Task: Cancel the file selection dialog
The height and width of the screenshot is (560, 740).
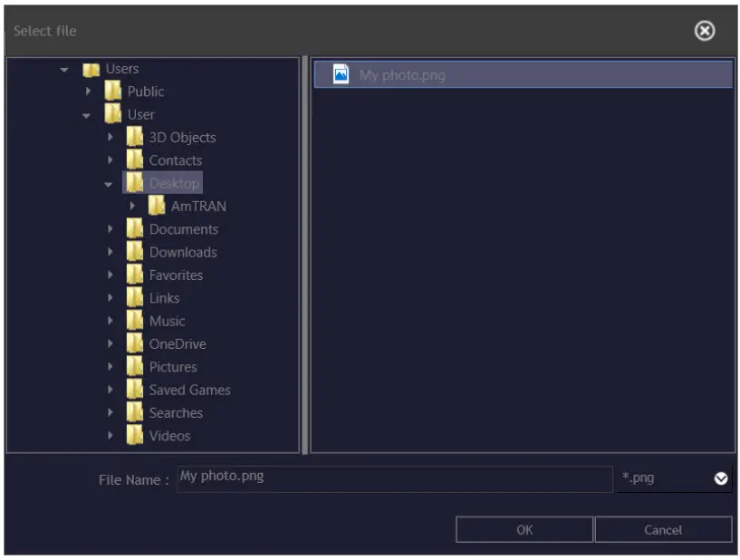Action: tap(663, 529)
